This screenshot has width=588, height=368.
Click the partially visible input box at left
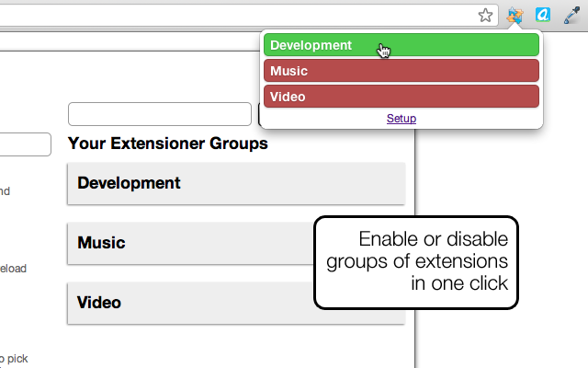coord(25,144)
